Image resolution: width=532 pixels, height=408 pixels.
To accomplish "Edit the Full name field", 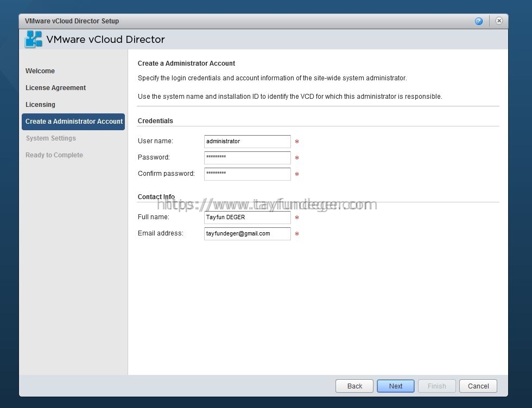I will (x=248, y=218).
